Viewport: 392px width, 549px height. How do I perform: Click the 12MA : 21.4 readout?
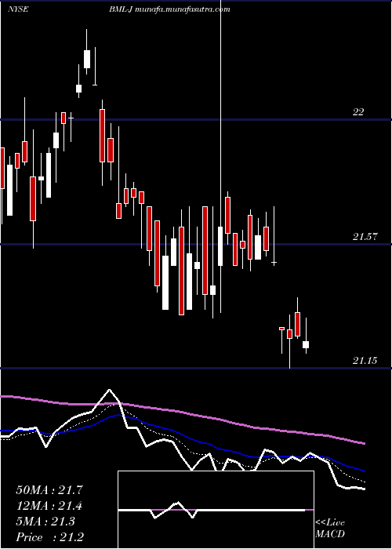[x=49, y=506]
